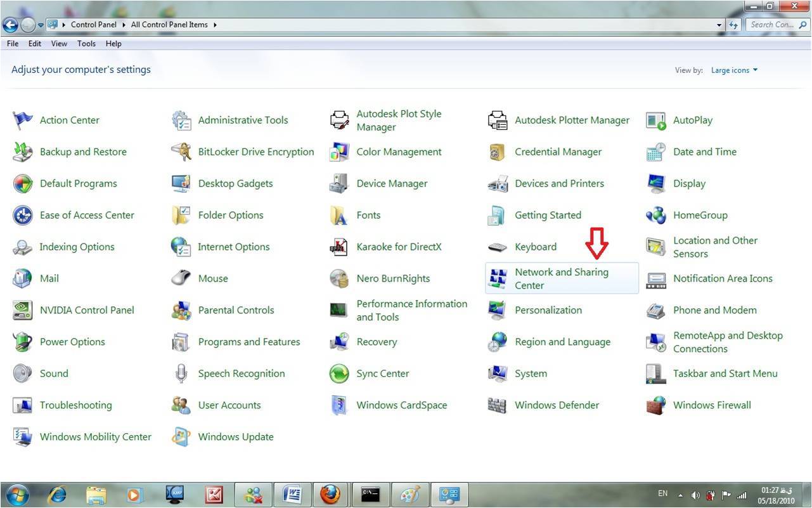Click the BitLocker Drive Encryption icon
Image resolution: width=812 pixels, height=508 pixels.
tap(181, 152)
